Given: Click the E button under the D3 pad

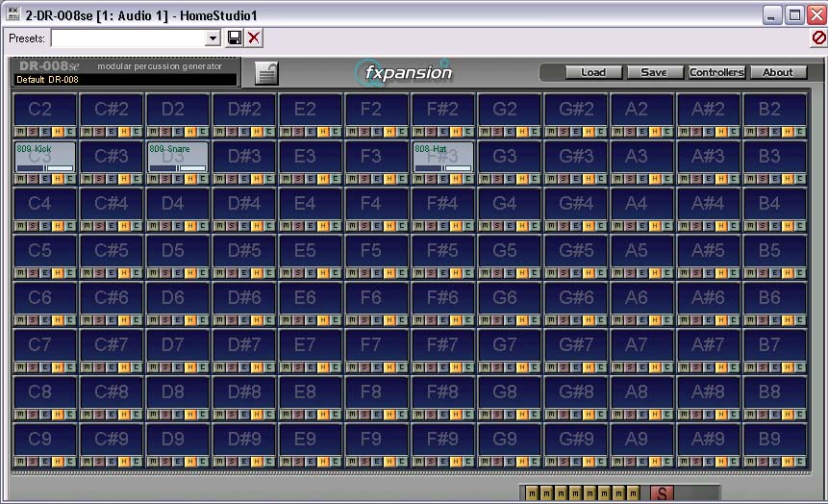Looking at the screenshot, I should (179, 179).
